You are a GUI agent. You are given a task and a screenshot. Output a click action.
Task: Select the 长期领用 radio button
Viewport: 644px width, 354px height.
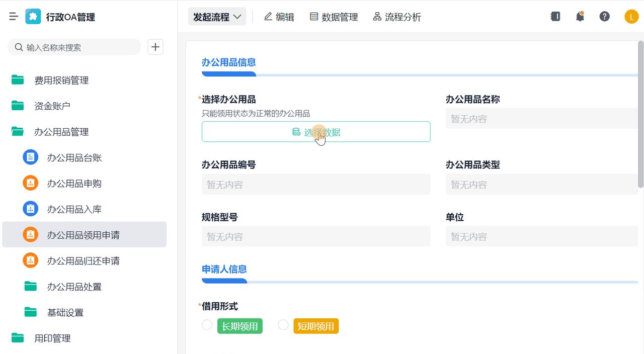point(207,325)
